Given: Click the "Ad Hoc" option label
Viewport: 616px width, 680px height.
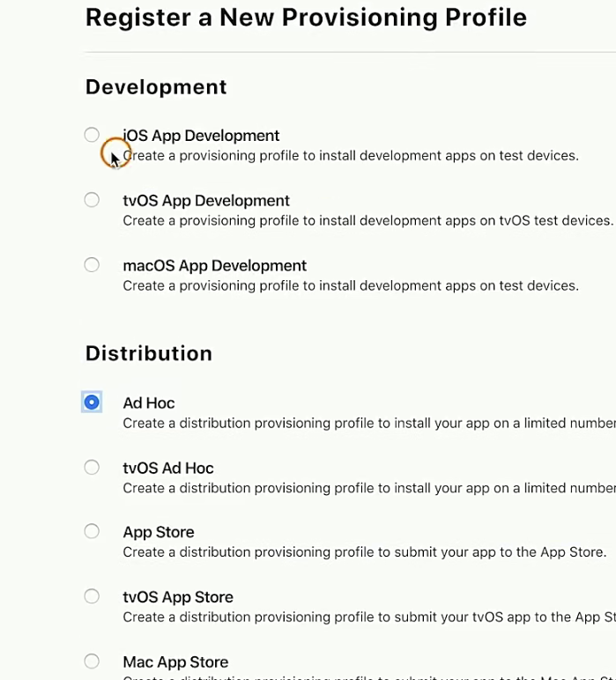Looking at the screenshot, I should click(149, 403).
